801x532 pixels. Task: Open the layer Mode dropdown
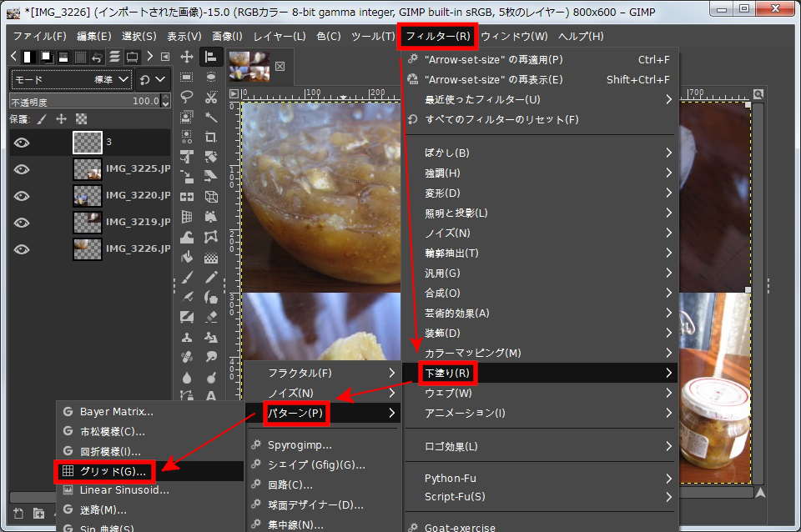tap(72, 80)
